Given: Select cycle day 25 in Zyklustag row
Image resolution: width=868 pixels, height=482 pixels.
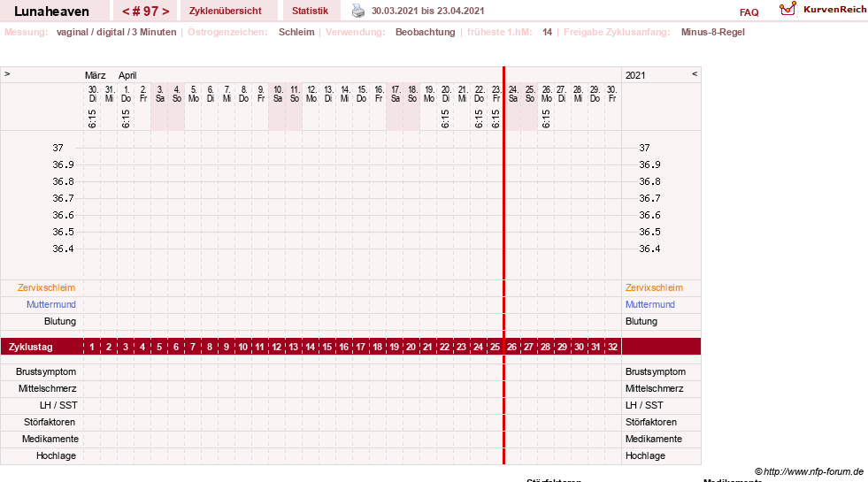Looking at the screenshot, I should pyautogui.click(x=495, y=347).
